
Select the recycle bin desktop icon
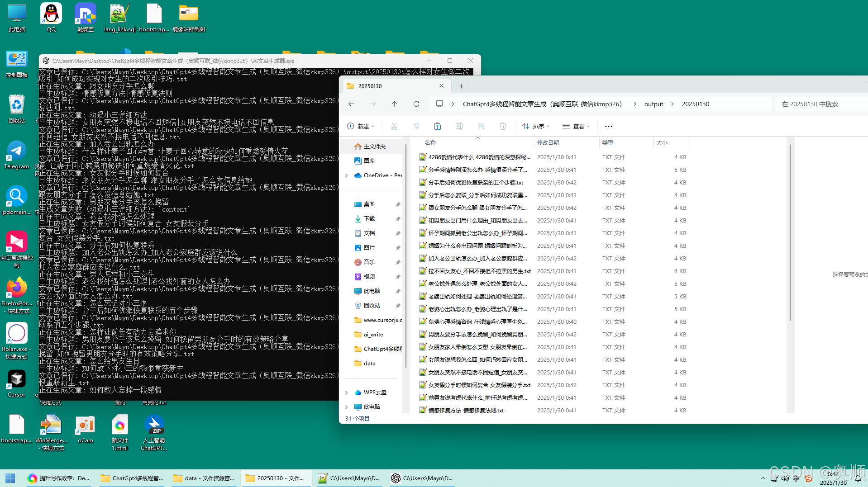coord(17,109)
